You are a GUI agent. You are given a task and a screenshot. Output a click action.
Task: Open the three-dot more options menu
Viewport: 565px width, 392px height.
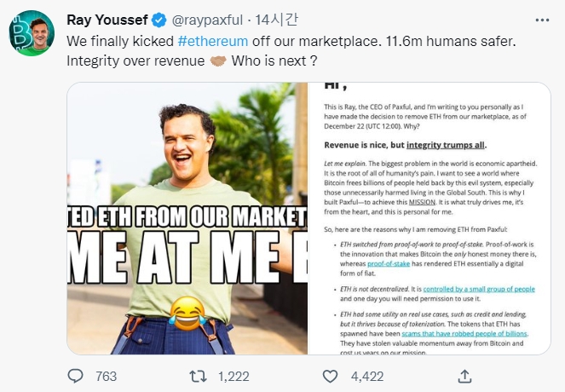542,20
